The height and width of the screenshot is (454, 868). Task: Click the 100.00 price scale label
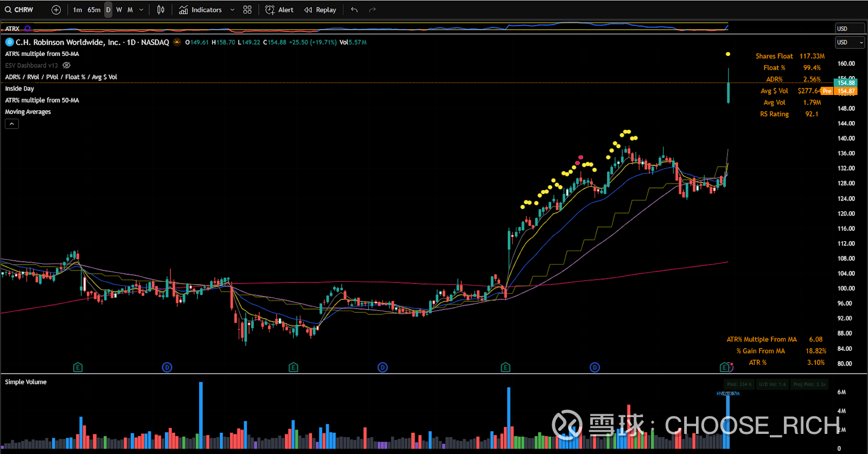tap(846, 288)
